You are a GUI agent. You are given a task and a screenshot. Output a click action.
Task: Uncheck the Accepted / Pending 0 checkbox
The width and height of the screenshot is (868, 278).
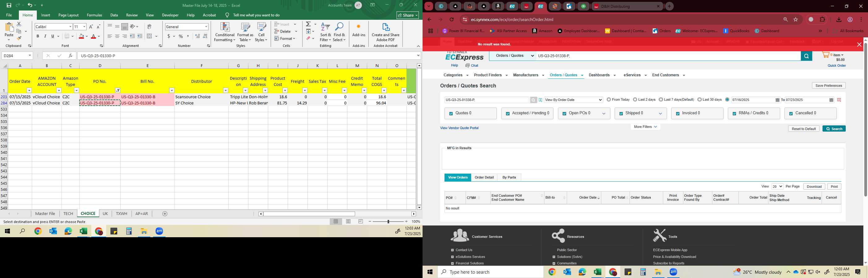[x=507, y=114]
